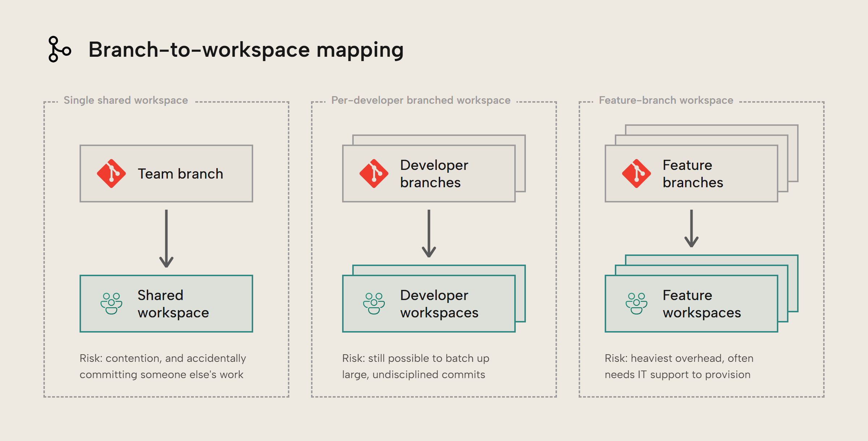This screenshot has width=868, height=441.
Task: Click the people icon in the Feature workspaces box
Action: tap(637, 304)
